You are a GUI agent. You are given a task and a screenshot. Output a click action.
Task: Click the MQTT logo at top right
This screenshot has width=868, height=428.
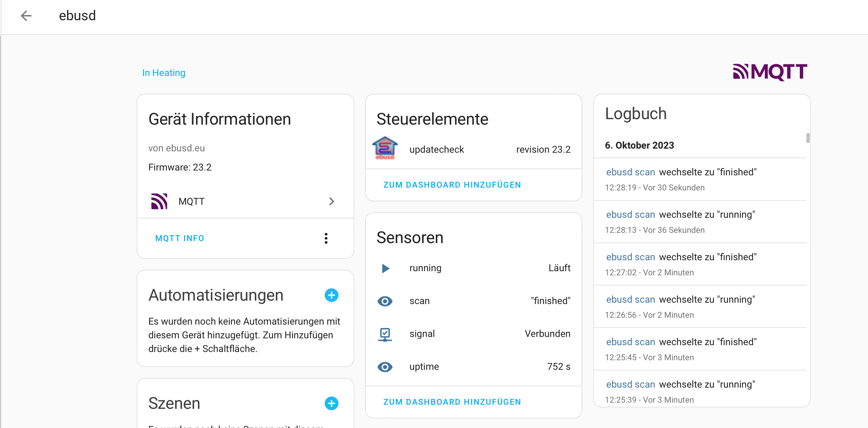[770, 72]
